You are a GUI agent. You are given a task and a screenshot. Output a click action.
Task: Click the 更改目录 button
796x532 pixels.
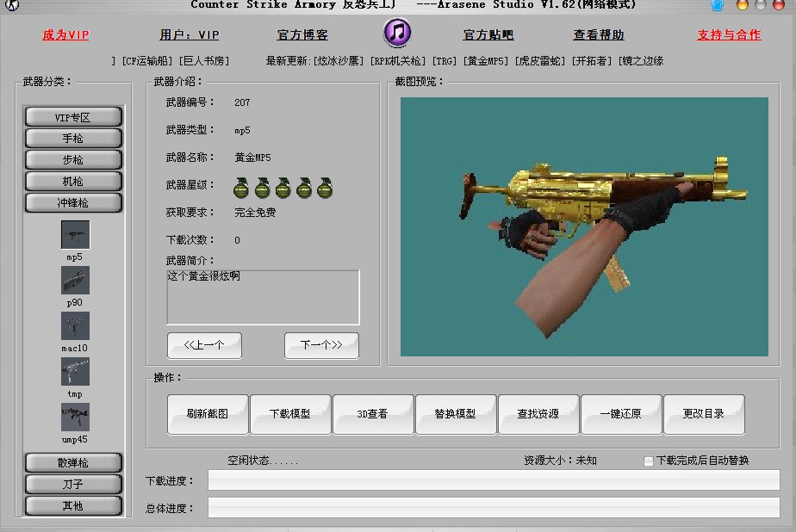pyautogui.click(x=704, y=414)
